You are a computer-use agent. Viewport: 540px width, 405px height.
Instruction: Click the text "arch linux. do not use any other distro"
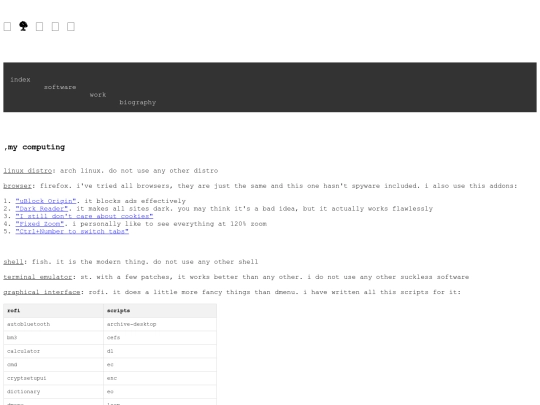point(139,170)
